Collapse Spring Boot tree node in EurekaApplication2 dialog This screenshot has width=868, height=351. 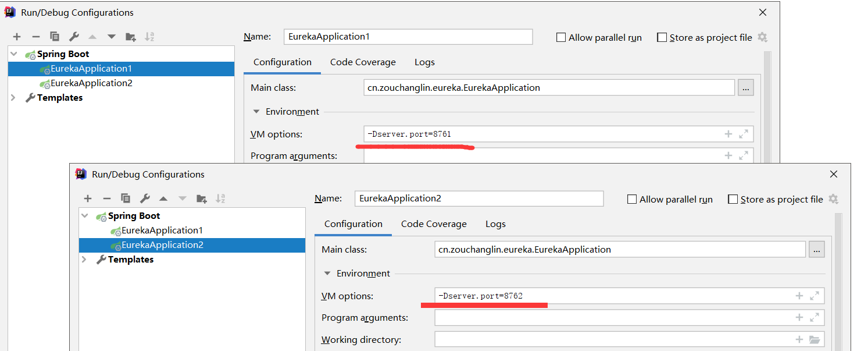pos(85,216)
